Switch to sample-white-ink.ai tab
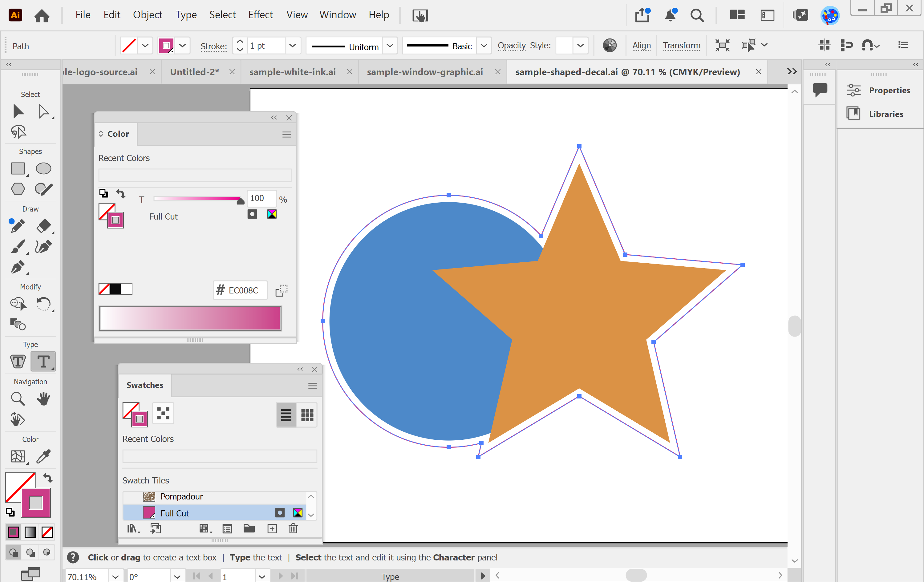This screenshot has width=924, height=582. (292, 72)
